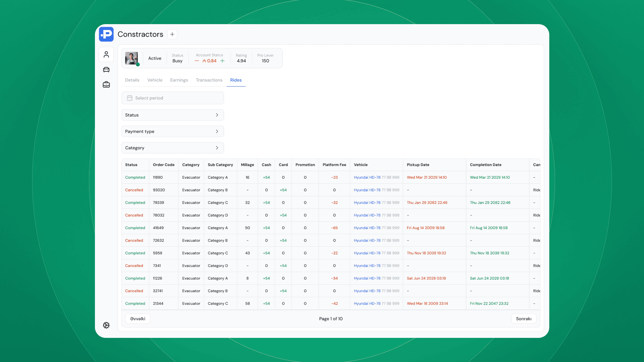This screenshot has height=362, width=644.
Task: Add a new contractor with the plus icon
Action: (172, 34)
